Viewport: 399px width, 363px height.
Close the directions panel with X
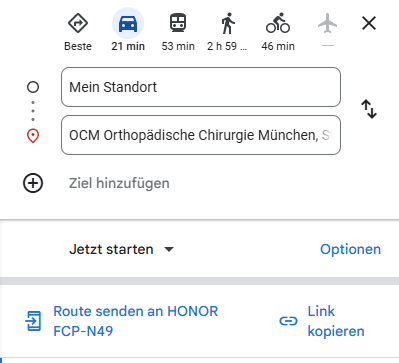[369, 23]
